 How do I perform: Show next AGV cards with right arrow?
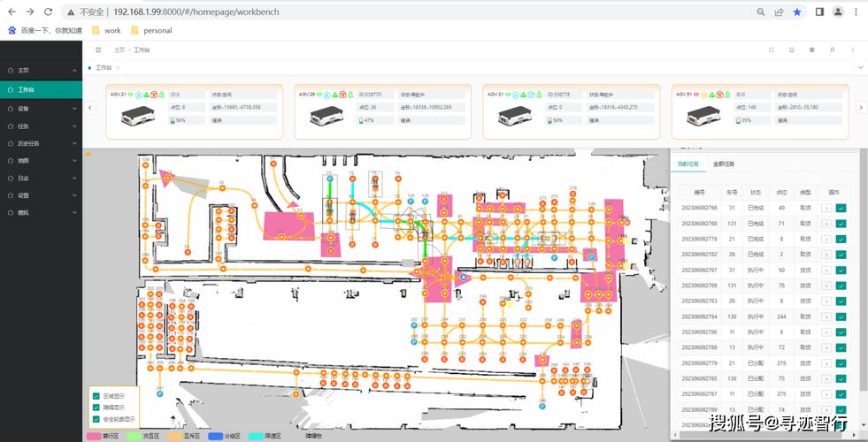[861, 107]
